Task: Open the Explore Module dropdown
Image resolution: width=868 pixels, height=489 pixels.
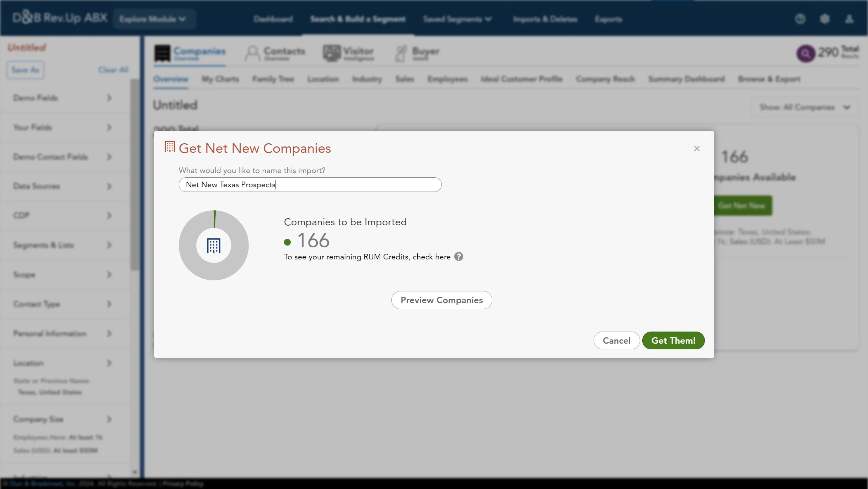Action: click(x=154, y=19)
